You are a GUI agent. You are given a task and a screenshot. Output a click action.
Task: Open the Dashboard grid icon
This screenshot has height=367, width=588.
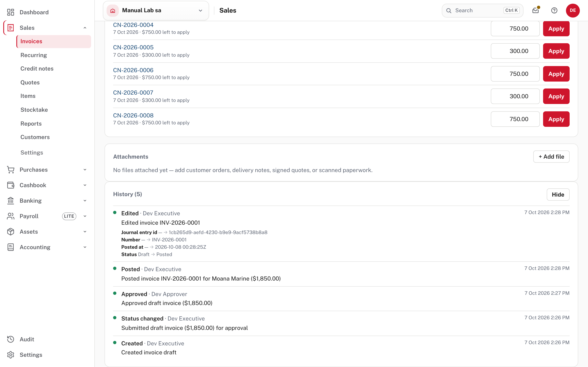click(x=10, y=12)
